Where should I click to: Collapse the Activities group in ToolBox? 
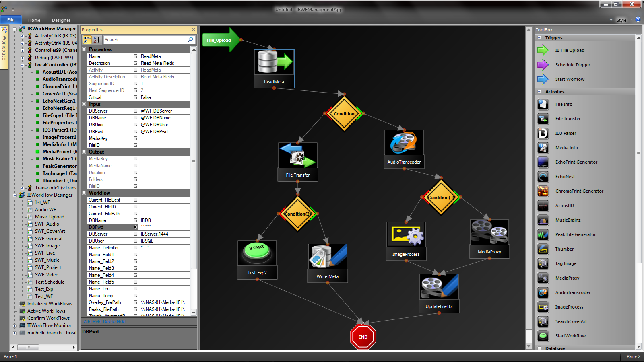coord(539,92)
